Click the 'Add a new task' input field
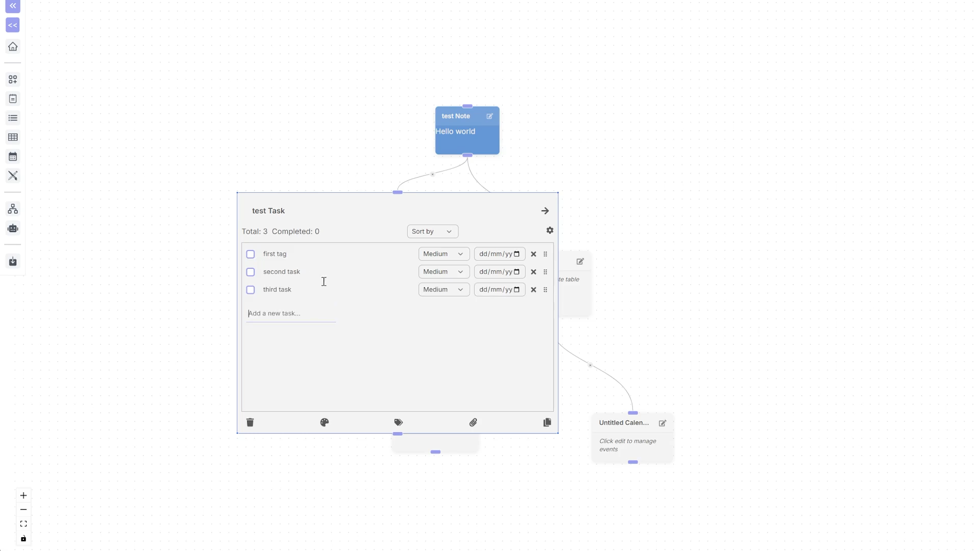The image size is (980, 551). point(291,313)
